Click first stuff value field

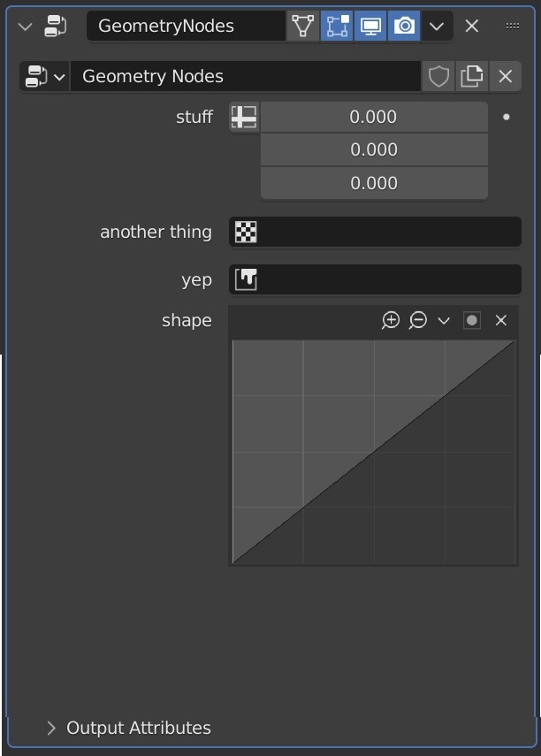tap(374, 118)
